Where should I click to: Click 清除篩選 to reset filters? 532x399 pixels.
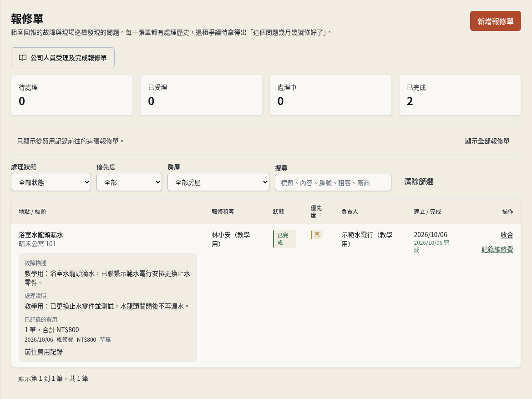click(419, 182)
